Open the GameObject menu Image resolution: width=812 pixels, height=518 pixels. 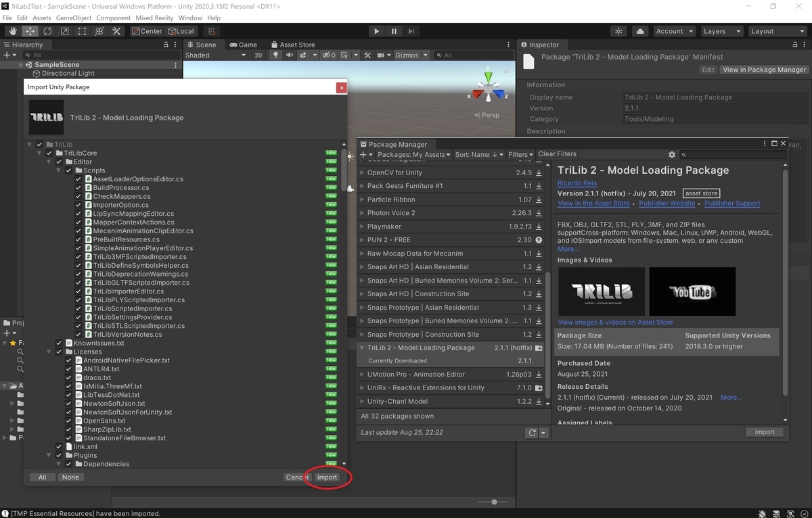73,18
